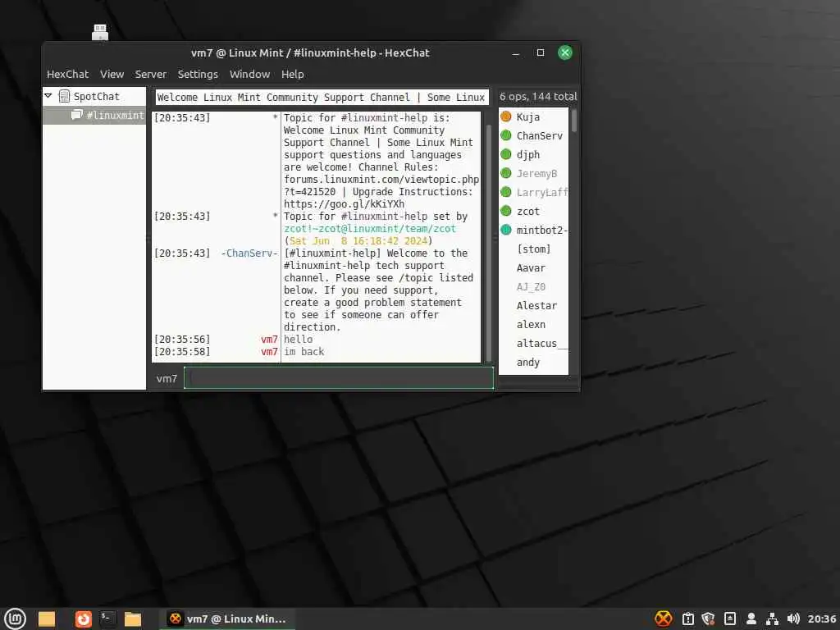Open the https://goo.gl/kKiYXh link

(344, 204)
